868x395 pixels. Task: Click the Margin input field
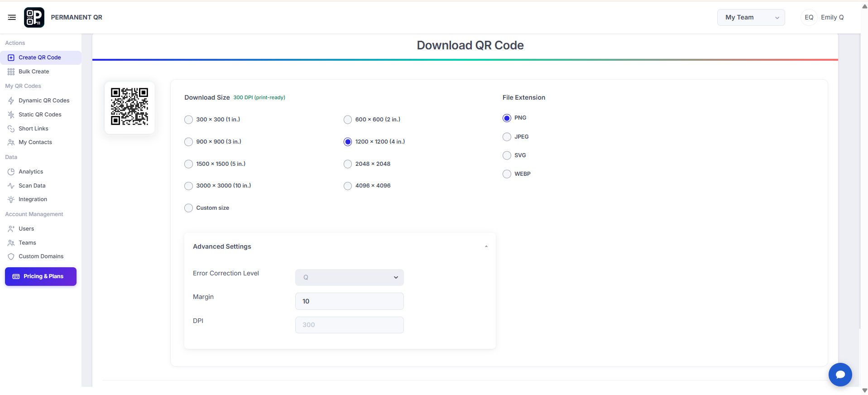pos(349,301)
